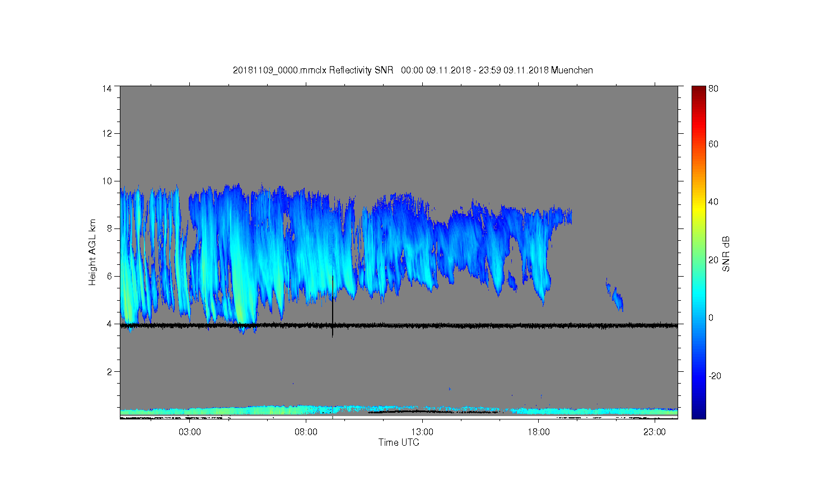
Task: Click the '6' height tick label
Action: (109, 276)
